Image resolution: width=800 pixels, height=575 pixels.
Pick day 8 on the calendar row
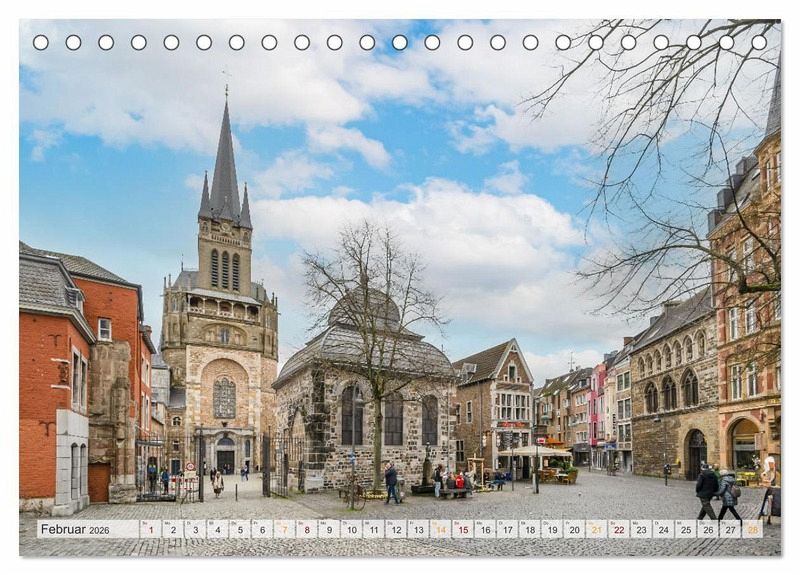(x=306, y=529)
